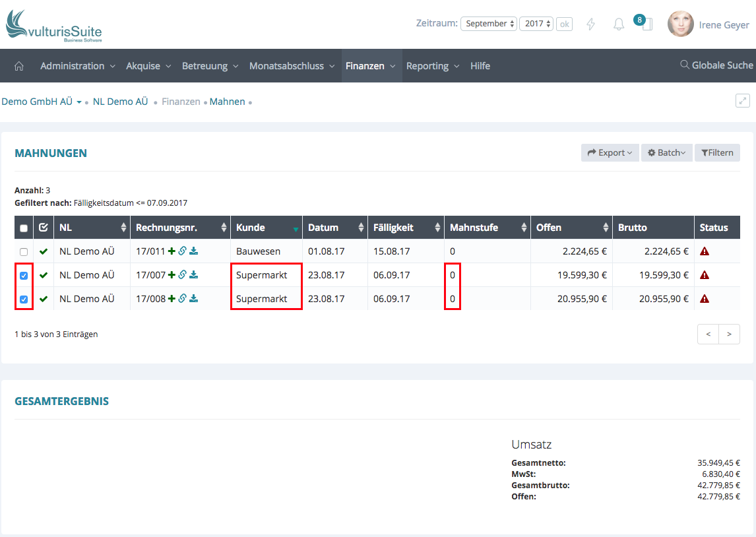Check the checkbox for invoice 17/011
756x537 pixels.
click(x=24, y=252)
